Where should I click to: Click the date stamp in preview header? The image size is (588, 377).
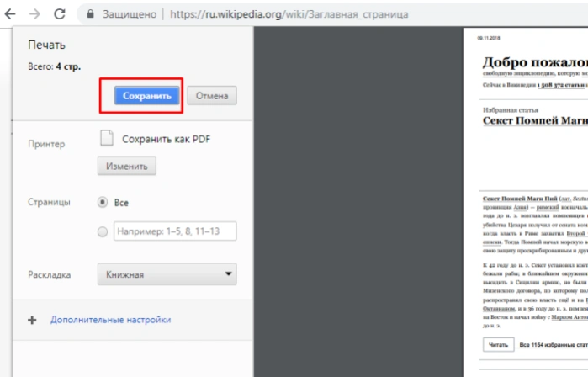(x=488, y=38)
